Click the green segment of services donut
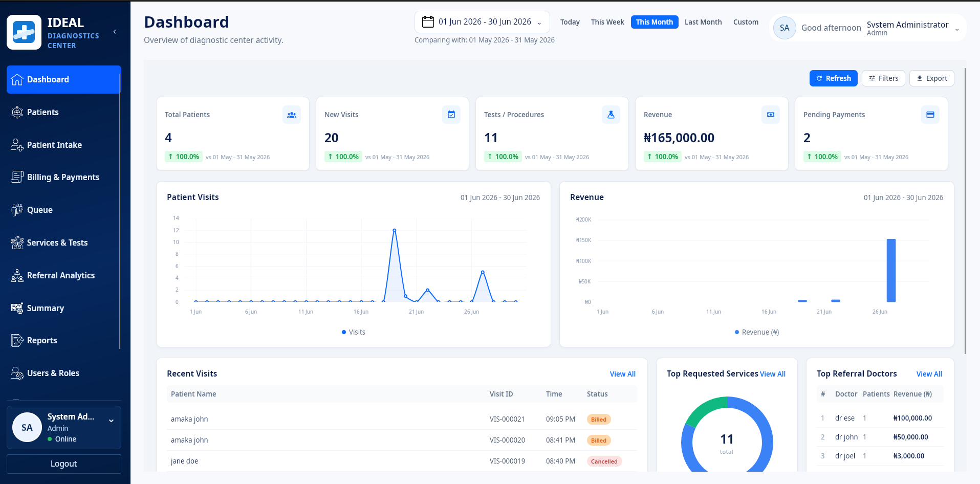 pyautogui.click(x=704, y=410)
